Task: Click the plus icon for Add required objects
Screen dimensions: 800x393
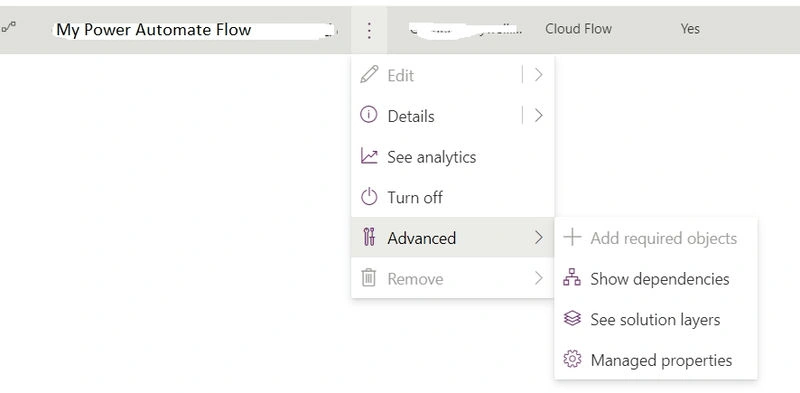Action: 572,237
